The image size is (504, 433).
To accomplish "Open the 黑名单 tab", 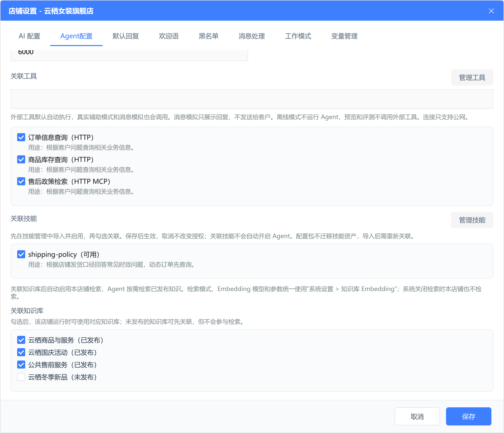I will (x=209, y=36).
